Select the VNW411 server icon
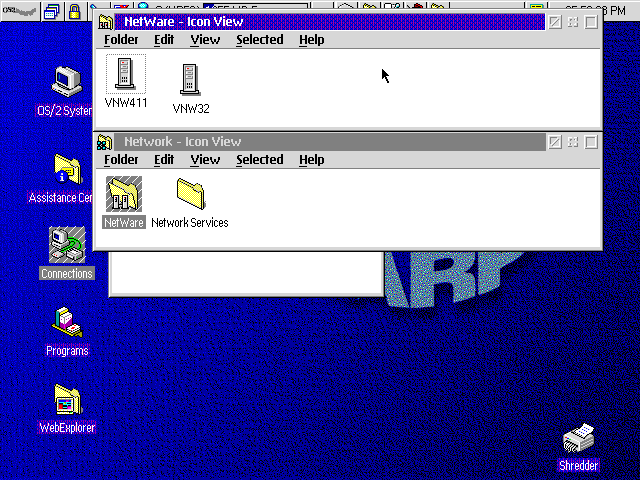The width and height of the screenshot is (640, 480). click(x=125, y=73)
